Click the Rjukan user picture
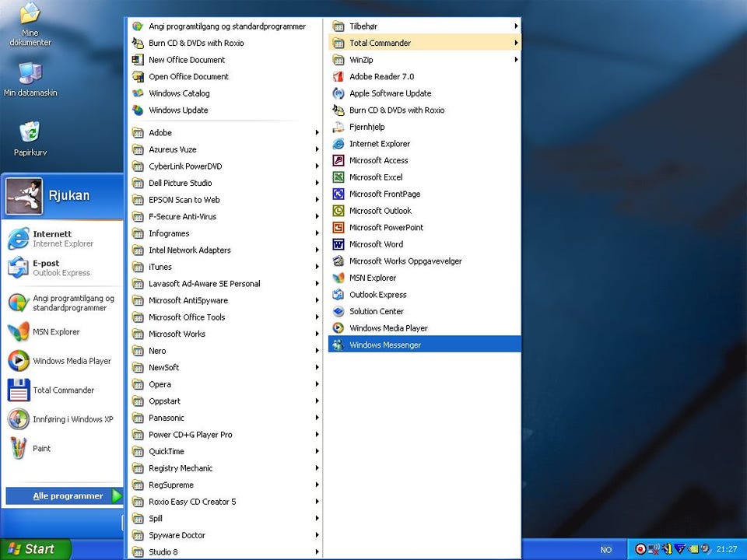 tap(24, 196)
